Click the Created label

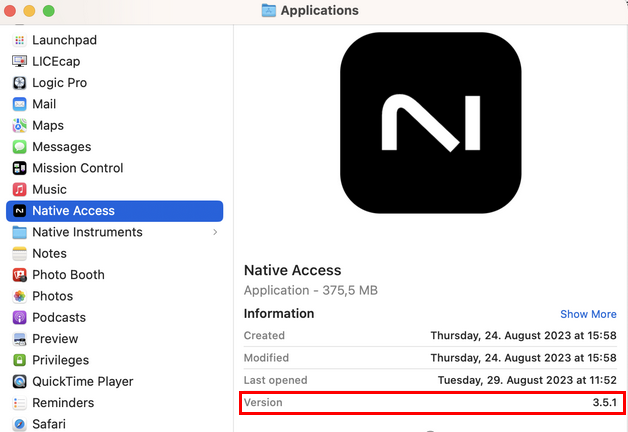(264, 336)
